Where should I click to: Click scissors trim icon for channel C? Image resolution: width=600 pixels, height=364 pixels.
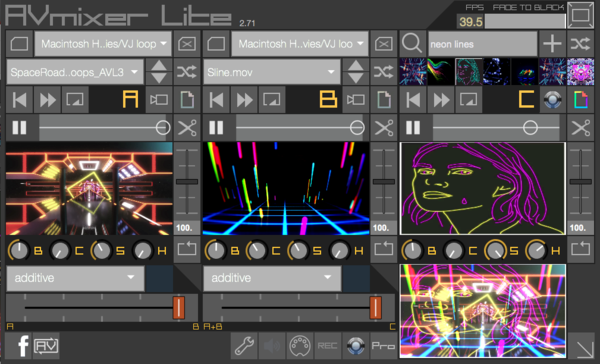click(580, 128)
